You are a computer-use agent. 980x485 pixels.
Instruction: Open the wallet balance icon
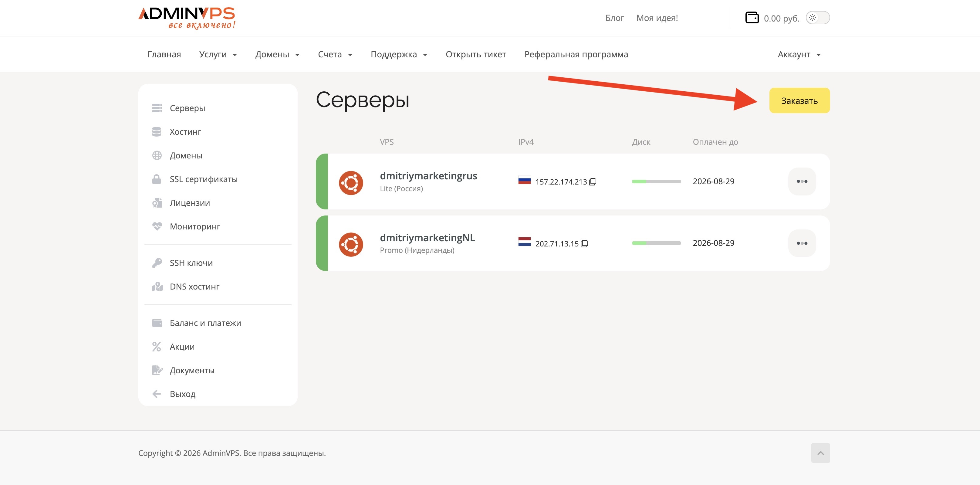coord(752,18)
